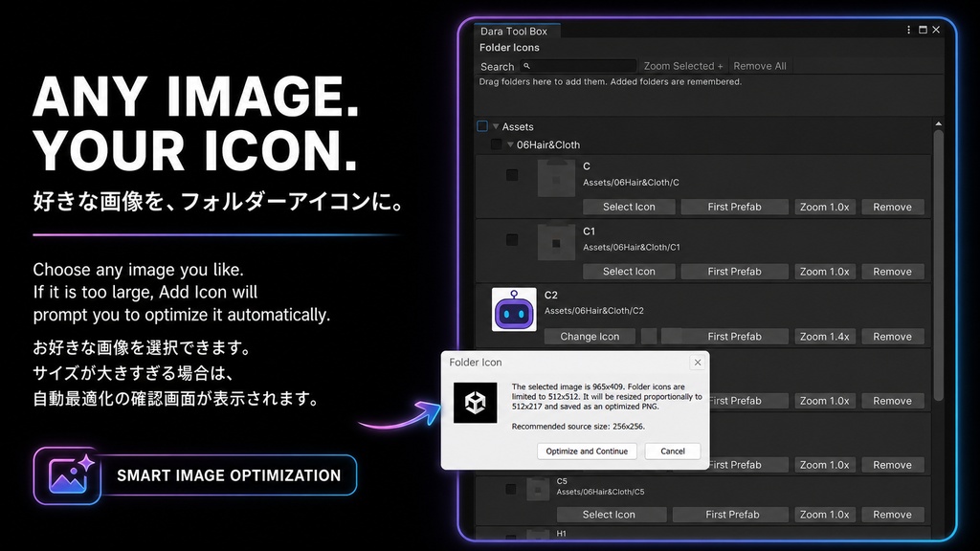
Task: Toggle the Assets checkbox
Action: 482,126
